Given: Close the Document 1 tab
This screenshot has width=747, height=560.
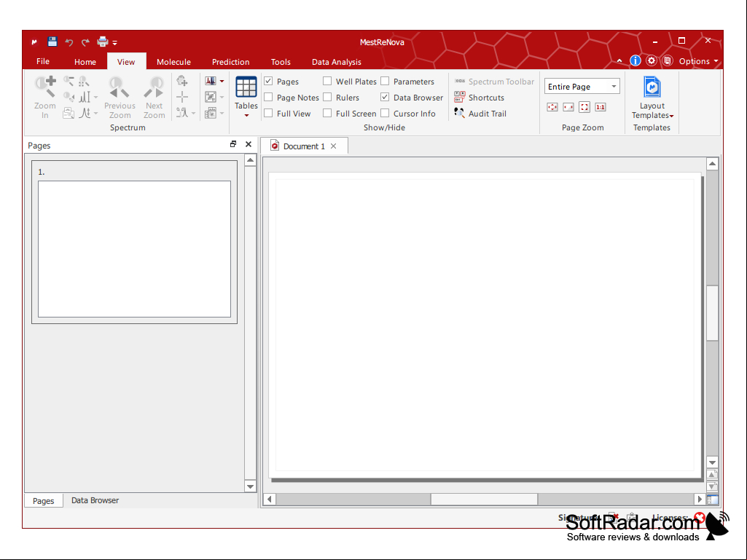Looking at the screenshot, I should tap(334, 146).
